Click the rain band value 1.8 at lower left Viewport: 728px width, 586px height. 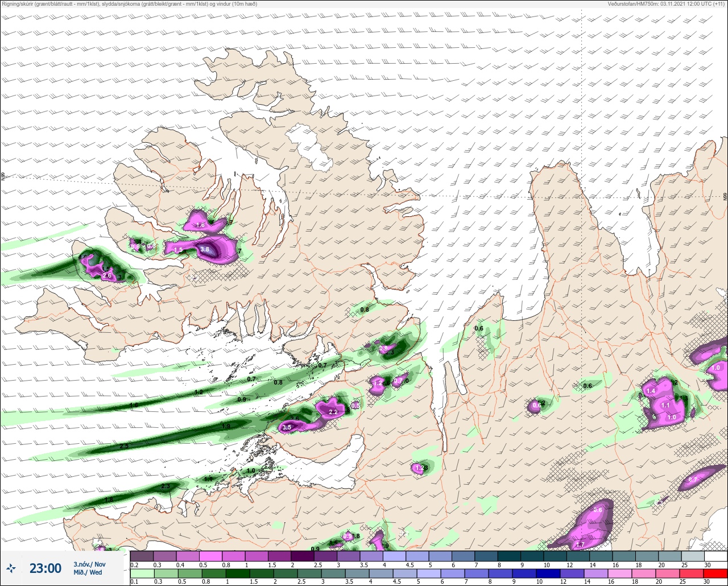pos(109,500)
